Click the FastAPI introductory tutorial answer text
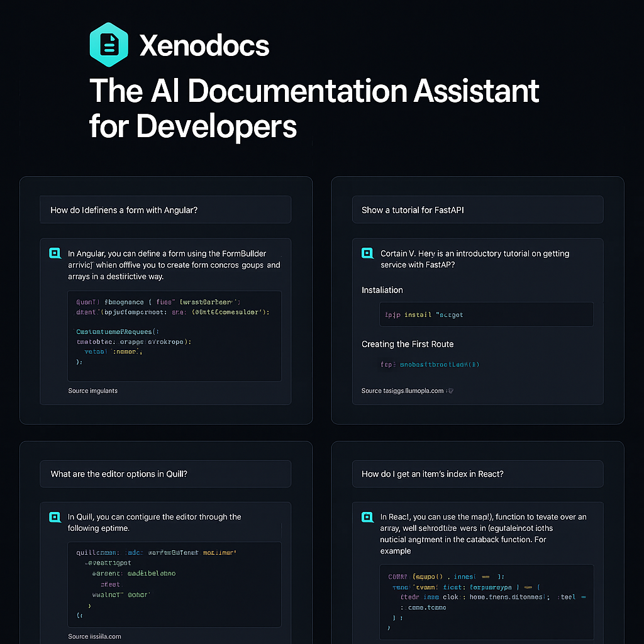This screenshot has width=644, height=644. (475, 258)
